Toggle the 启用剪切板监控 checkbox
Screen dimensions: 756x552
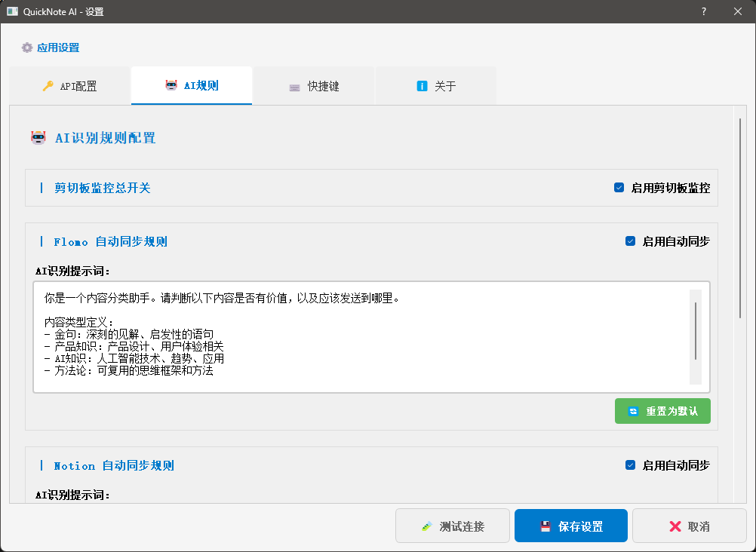coord(619,188)
